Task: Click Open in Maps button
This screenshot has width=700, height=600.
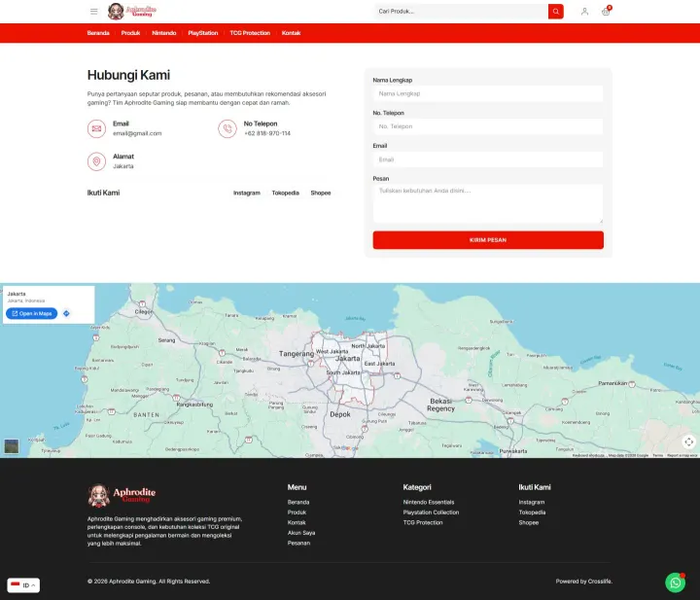Action: pyautogui.click(x=32, y=313)
